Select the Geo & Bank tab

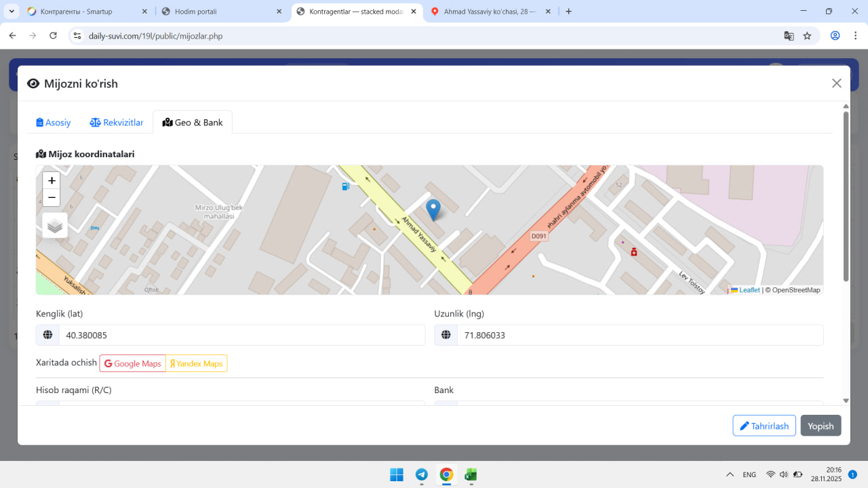click(x=193, y=123)
